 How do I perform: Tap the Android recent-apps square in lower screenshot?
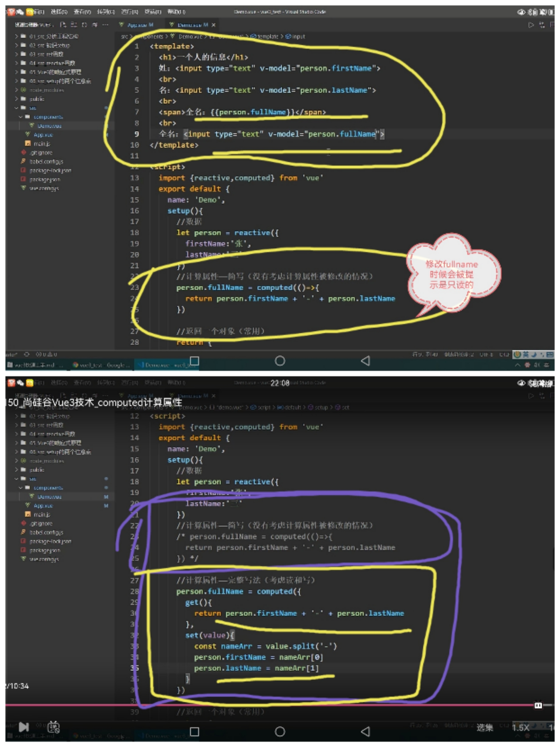point(194,731)
